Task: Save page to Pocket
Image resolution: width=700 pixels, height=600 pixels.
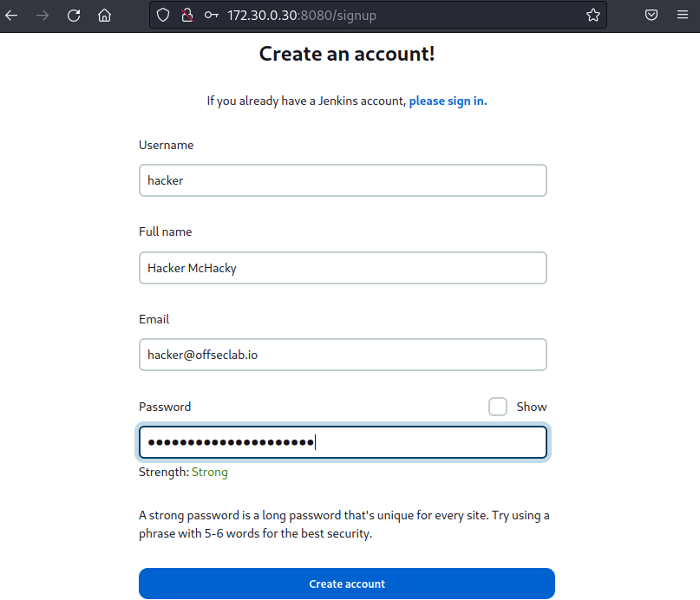Action: coord(651,15)
